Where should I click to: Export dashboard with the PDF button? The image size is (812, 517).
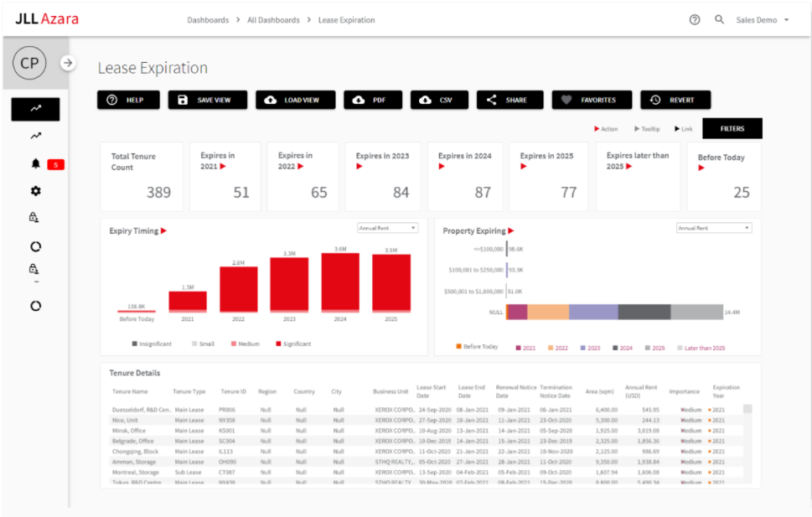point(373,100)
